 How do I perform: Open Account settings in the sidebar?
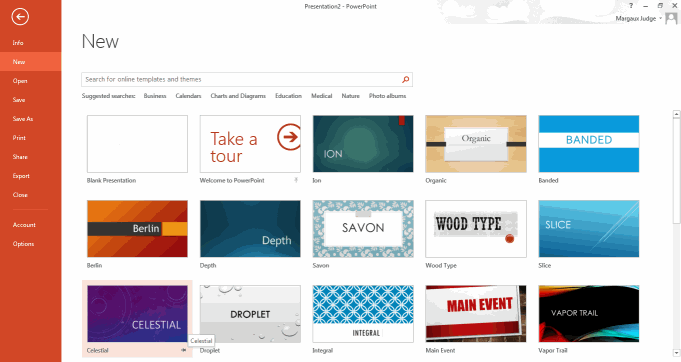click(x=24, y=225)
